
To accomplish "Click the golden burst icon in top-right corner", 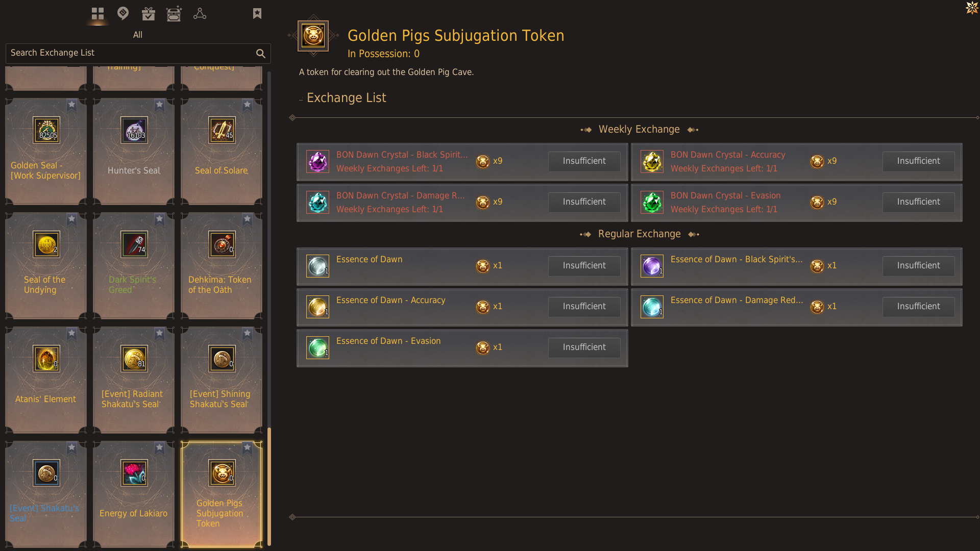I will click(x=972, y=8).
